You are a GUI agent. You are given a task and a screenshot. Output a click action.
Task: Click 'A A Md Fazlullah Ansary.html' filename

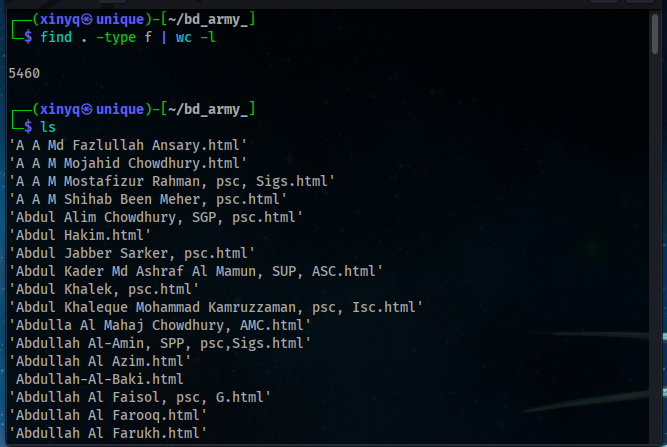tap(127, 145)
